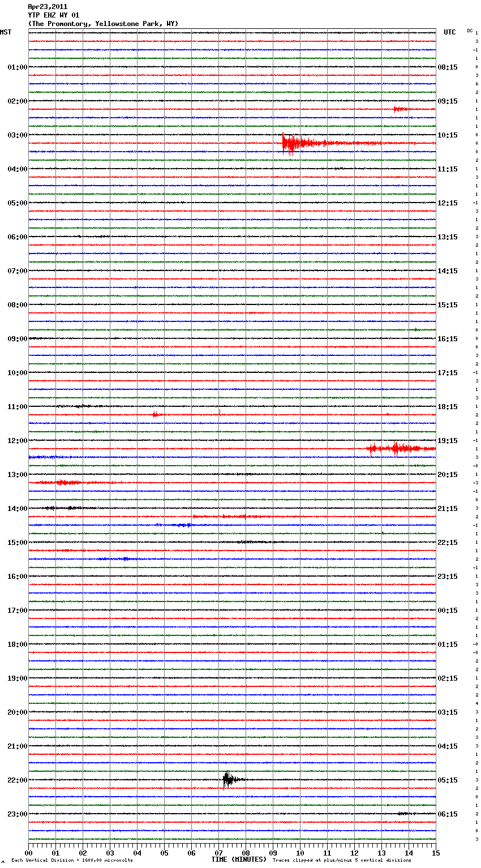The image size is (481, 868).
Task: Click the traces clipped footnote text
Action: tap(342, 861)
